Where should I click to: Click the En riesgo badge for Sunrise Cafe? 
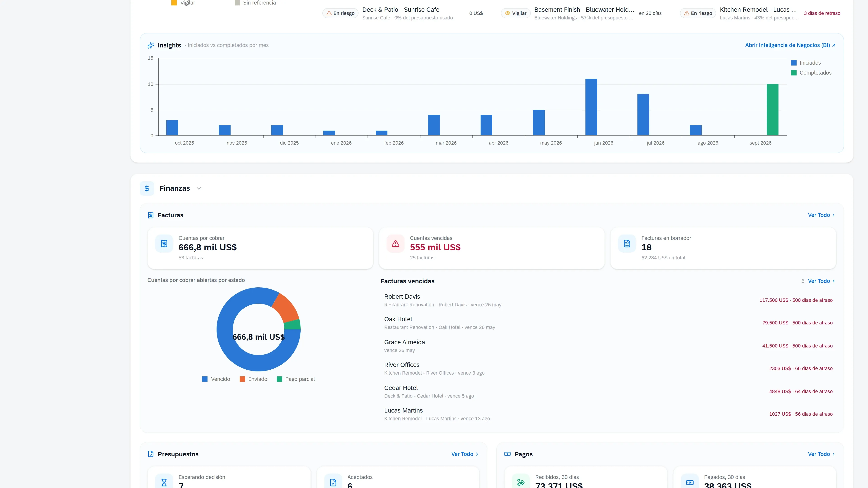[x=340, y=13]
